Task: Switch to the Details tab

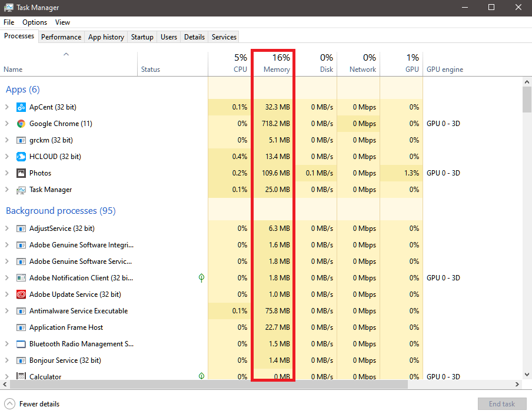Action: point(194,37)
